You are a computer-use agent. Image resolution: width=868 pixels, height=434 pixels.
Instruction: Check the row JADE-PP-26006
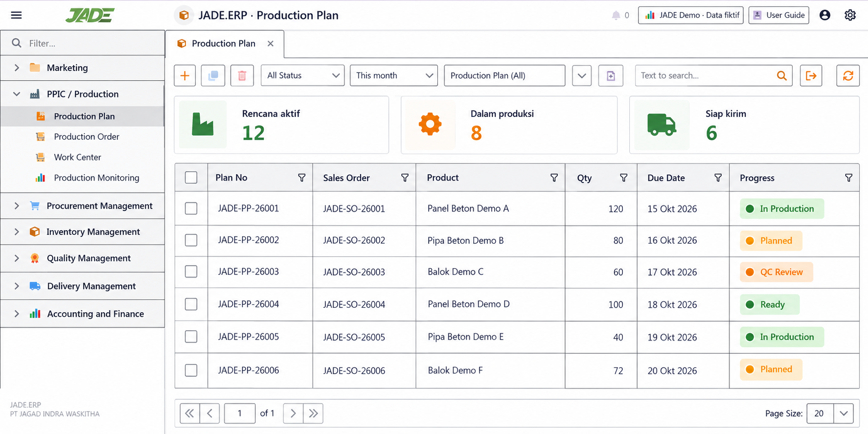[x=191, y=370]
